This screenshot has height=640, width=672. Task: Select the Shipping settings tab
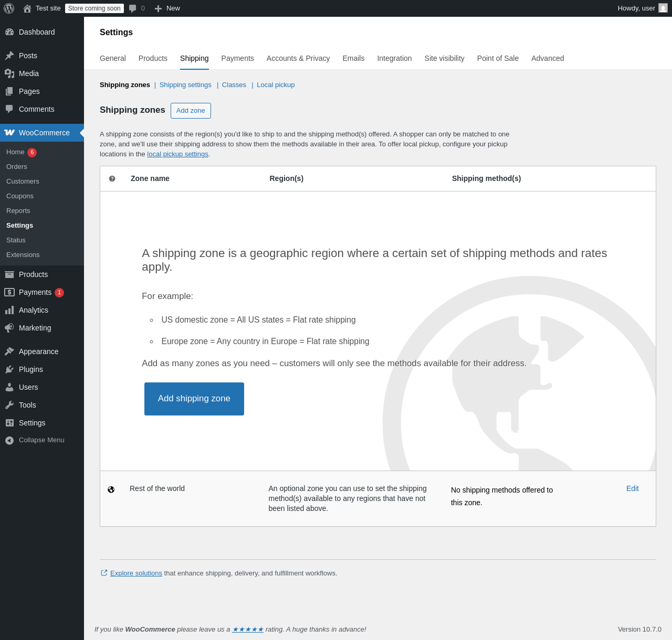pos(194,58)
